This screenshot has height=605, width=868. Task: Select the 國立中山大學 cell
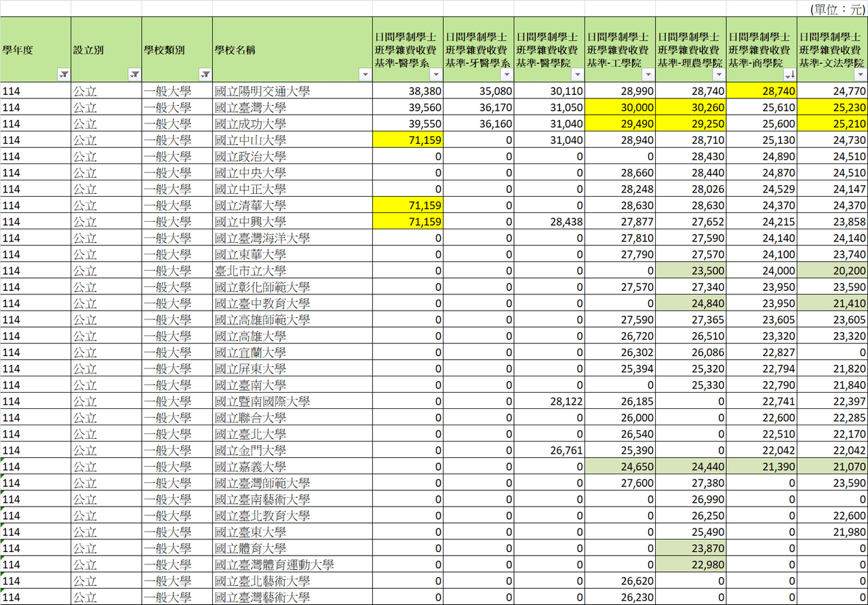pos(292,140)
